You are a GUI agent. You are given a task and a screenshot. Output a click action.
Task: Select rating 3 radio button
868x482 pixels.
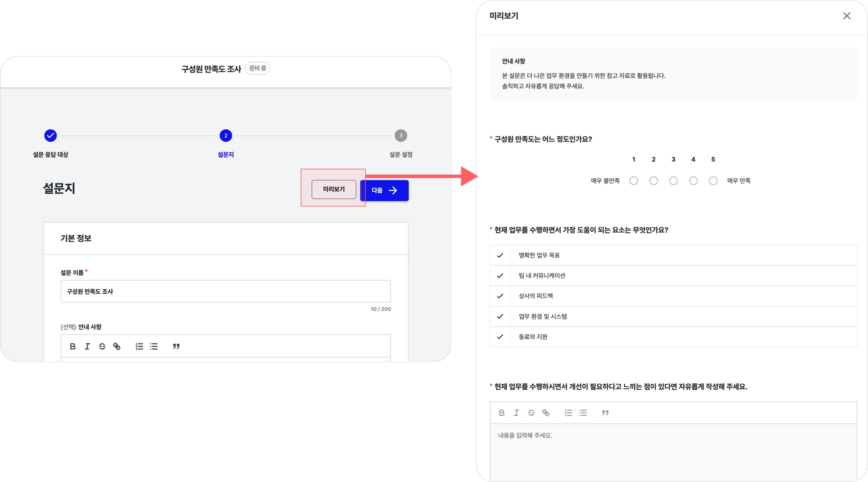pos(673,181)
